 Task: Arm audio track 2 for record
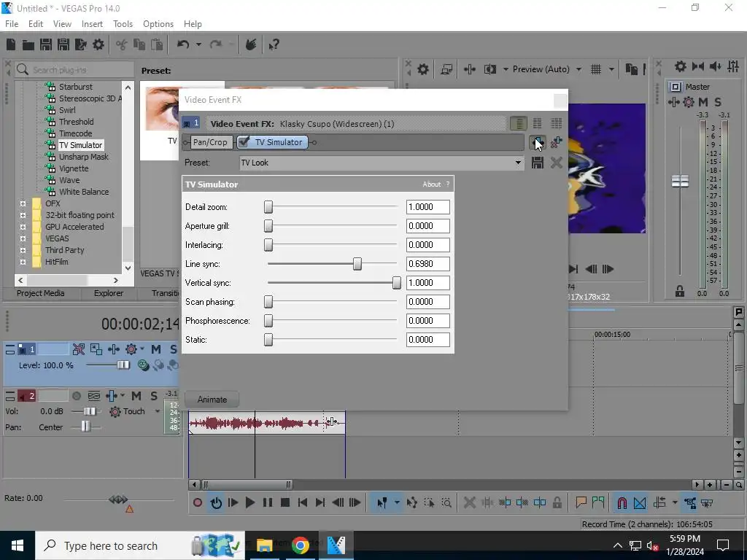[76, 396]
